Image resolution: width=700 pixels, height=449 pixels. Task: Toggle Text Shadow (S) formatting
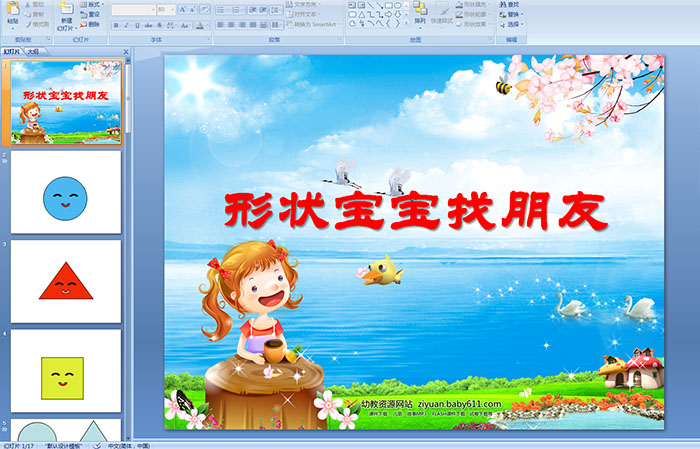159,25
